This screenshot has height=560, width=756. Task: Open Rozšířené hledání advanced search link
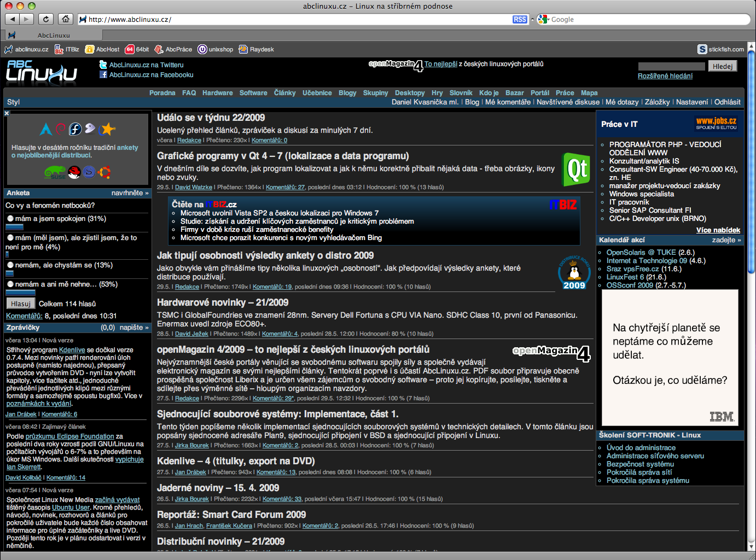click(665, 76)
